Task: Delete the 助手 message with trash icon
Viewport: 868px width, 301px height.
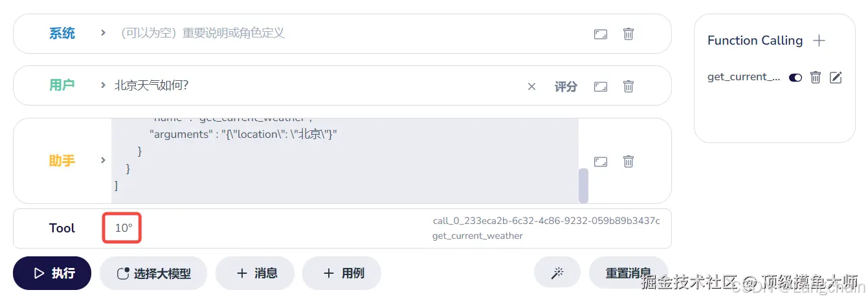Action: (629, 161)
